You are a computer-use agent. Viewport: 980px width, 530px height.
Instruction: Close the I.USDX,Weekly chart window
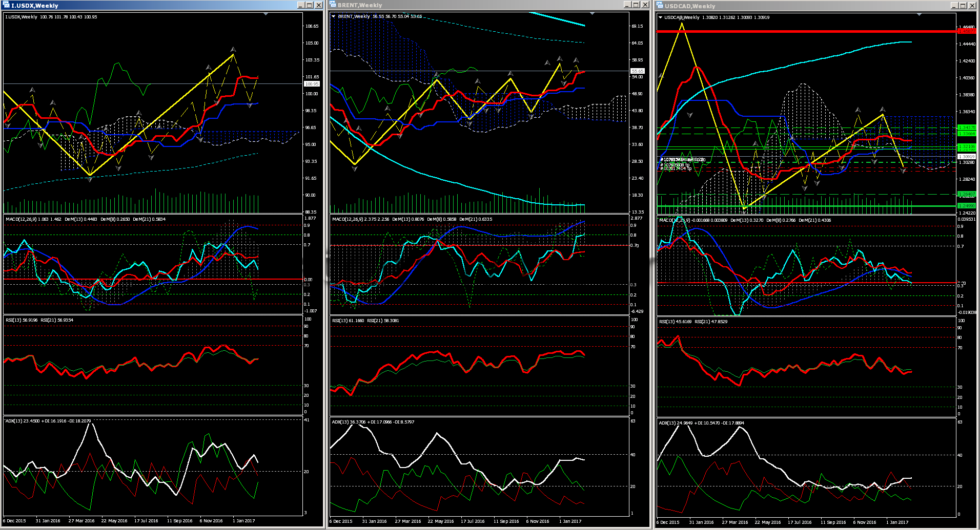point(319,5)
